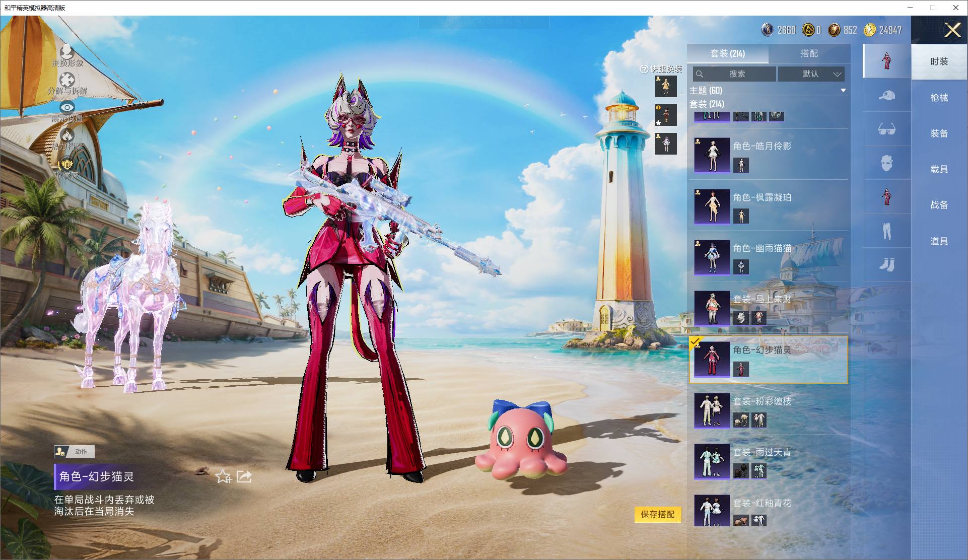Select the 角色-幽雨猫猫 outfit thumbnail
Screen dimensions: 968x560
[x=712, y=257]
